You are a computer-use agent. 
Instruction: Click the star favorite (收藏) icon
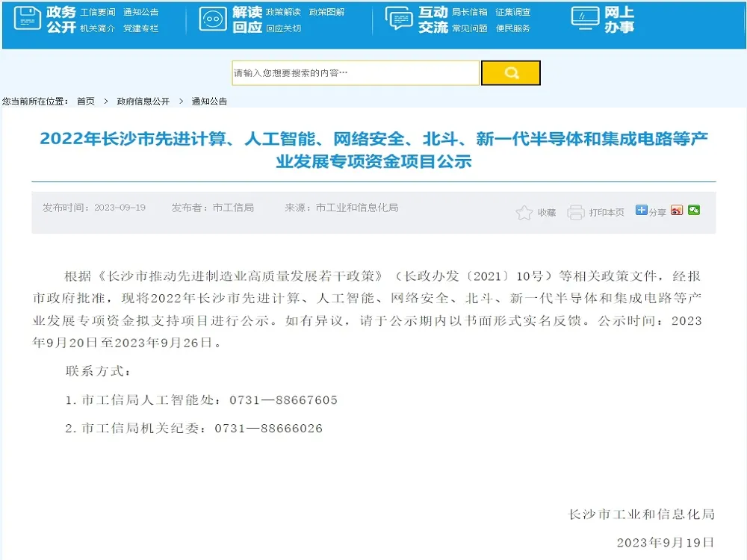coord(524,213)
